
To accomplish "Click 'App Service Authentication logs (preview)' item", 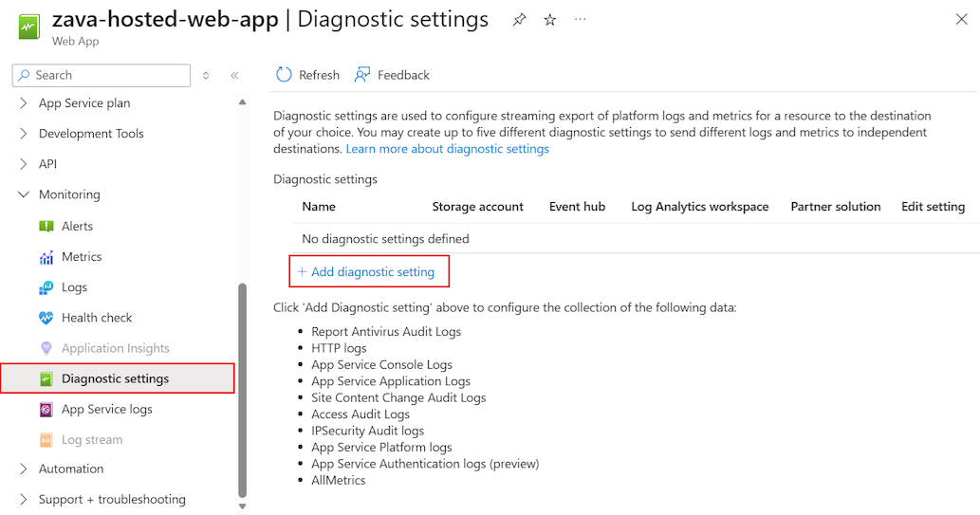I will 425,464.
